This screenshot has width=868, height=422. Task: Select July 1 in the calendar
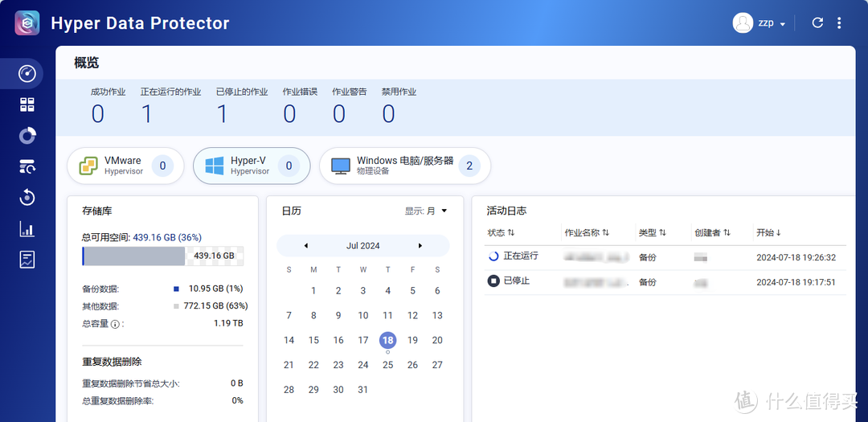[x=313, y=291]
